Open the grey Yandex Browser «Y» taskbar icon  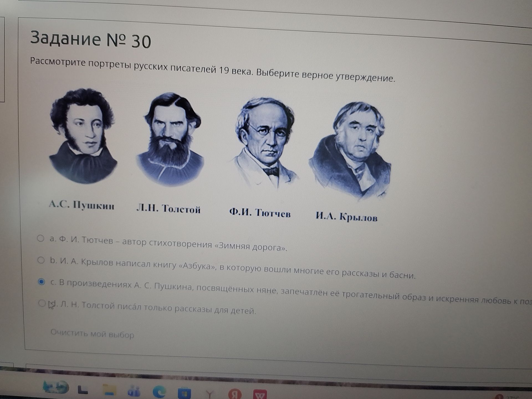click(210, 394)
